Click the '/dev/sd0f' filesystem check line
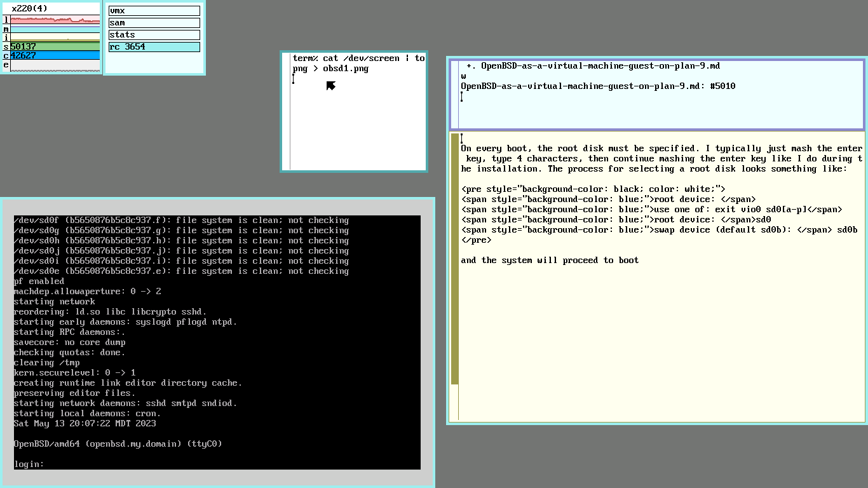 [182, 220]
